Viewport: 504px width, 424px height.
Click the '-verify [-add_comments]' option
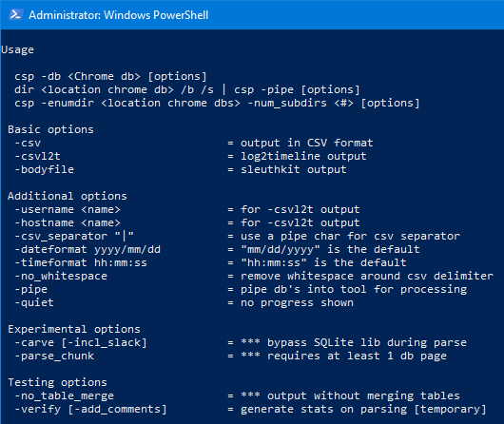point(90,409)
